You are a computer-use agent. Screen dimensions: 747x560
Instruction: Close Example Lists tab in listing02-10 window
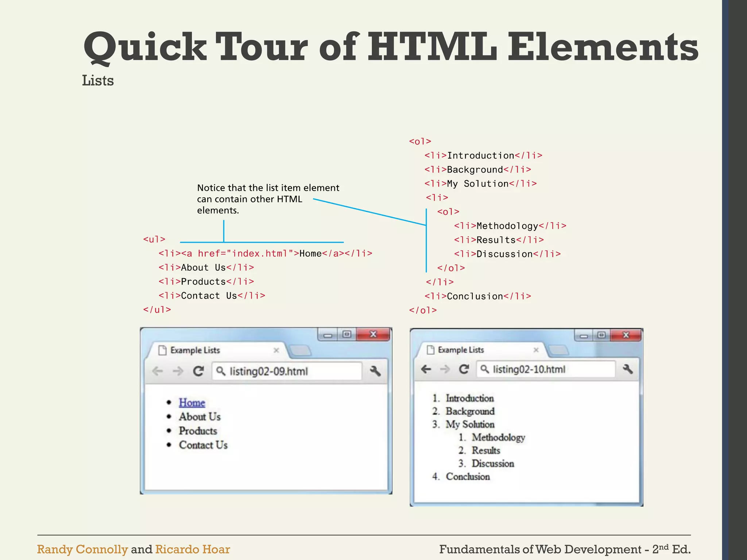point(536,350)
